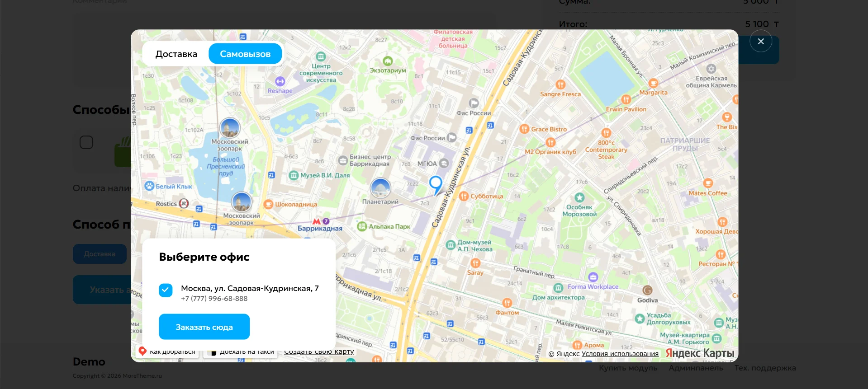Screen dimensions: 868x389
Task: Switch to the Доставка tab
Action: [x=176, y=54]
